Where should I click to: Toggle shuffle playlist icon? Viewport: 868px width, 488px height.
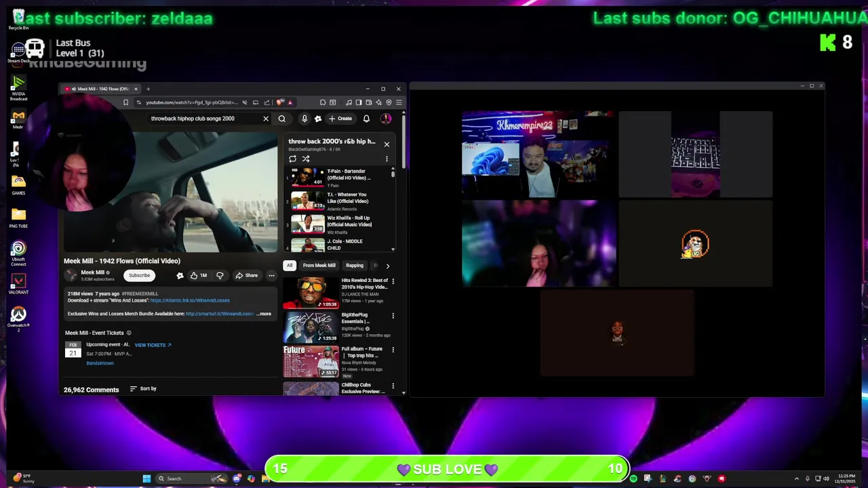(x=306, y=159)
